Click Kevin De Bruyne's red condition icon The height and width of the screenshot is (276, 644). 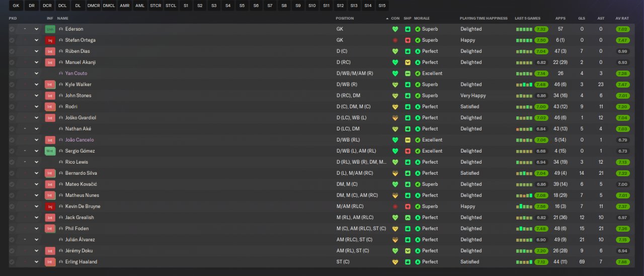[395, 206]
